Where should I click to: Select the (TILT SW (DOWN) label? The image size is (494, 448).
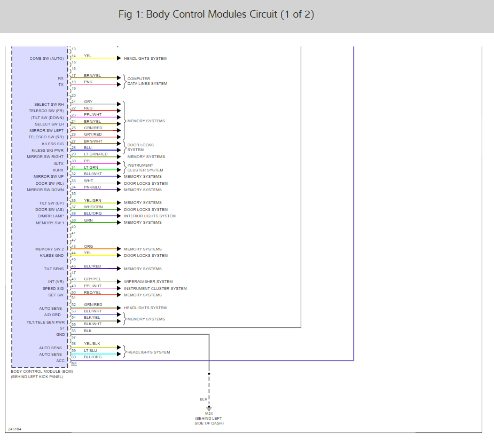[47, 118]
